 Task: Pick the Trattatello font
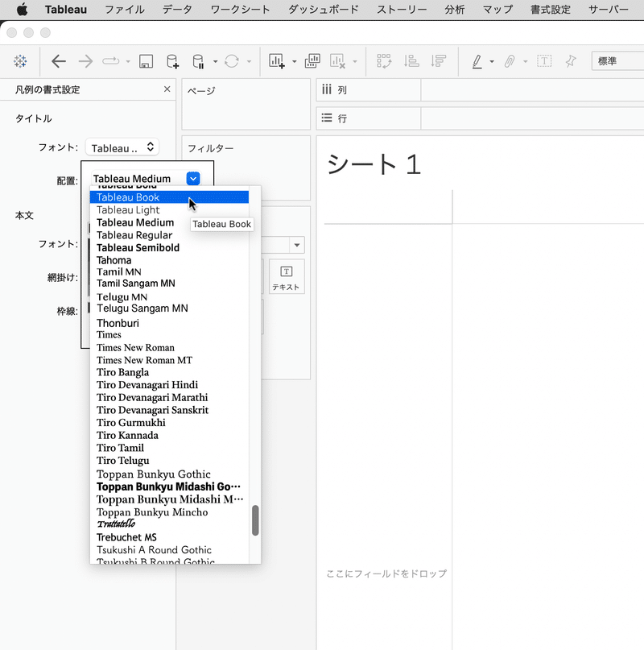point(169,524)
